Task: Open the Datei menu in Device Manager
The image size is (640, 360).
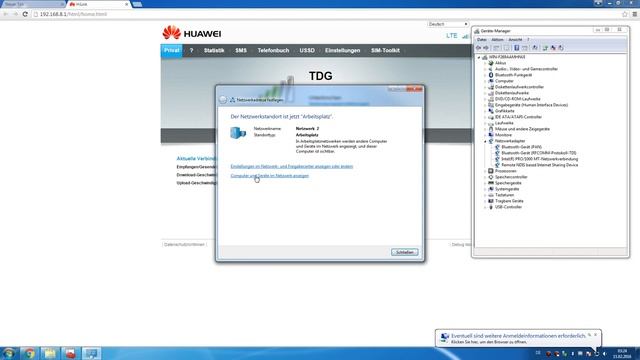Action: [x=482, y=40]
